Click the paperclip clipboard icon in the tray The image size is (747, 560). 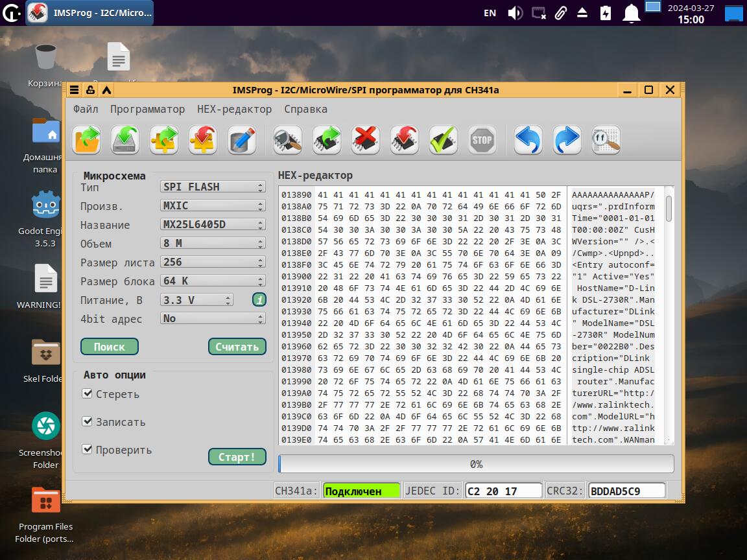tap(561, 13)
